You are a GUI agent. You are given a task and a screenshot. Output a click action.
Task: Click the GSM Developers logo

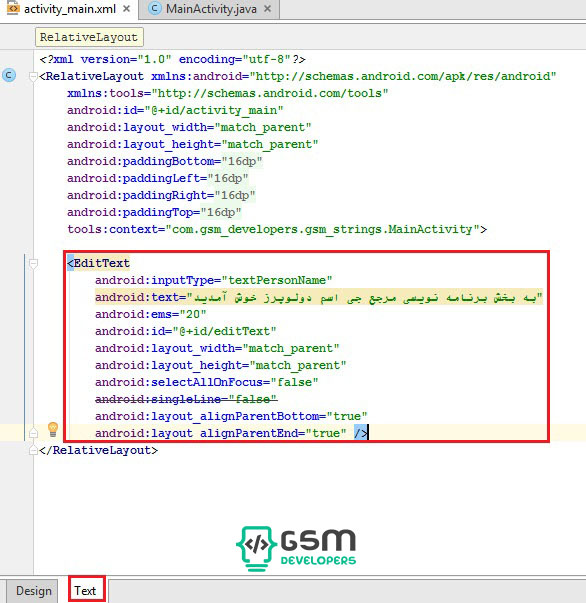pyautogui.click(x=296, y=548)
